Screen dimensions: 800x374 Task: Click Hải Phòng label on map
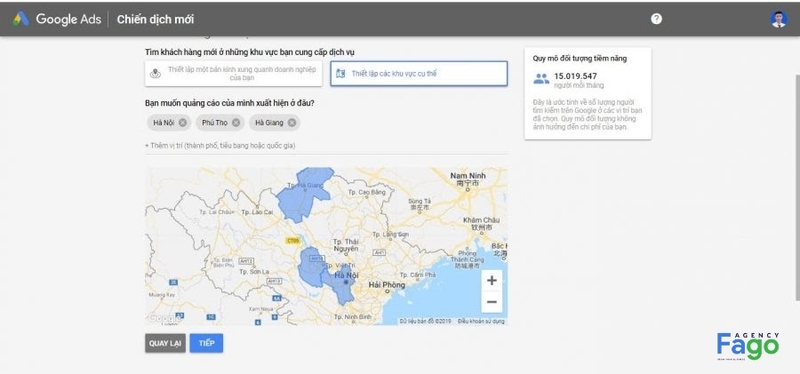point(387,285)
